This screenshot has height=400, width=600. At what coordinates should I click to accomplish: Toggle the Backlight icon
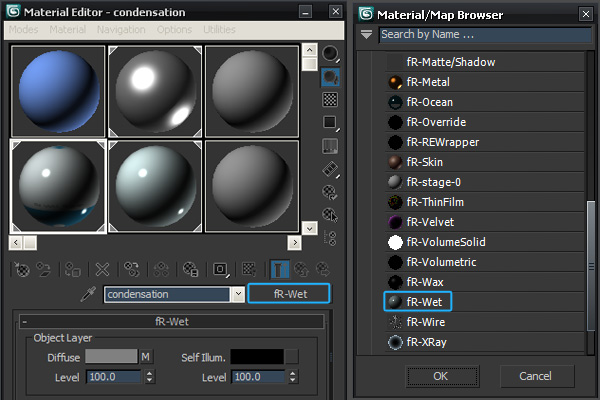tap(330, 77)
